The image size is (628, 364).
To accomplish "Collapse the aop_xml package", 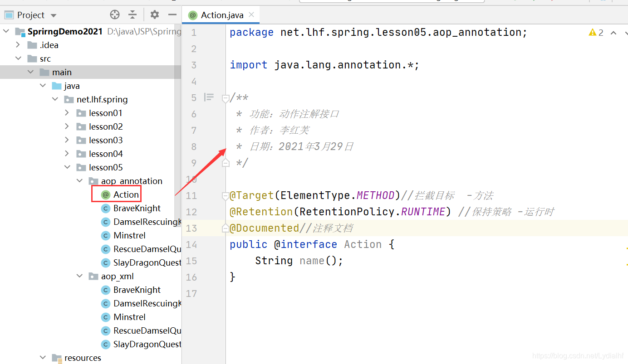I will (x=79, y=276).
